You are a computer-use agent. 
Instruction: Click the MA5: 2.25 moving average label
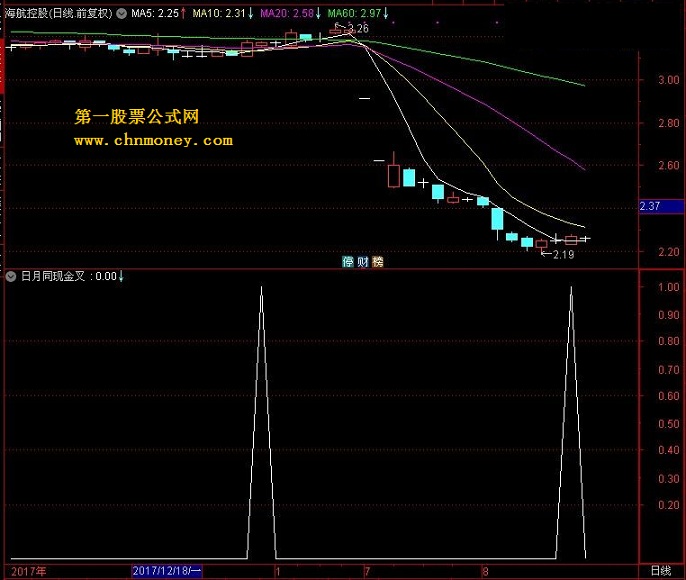pyautogui.click(x=155, y=14)
